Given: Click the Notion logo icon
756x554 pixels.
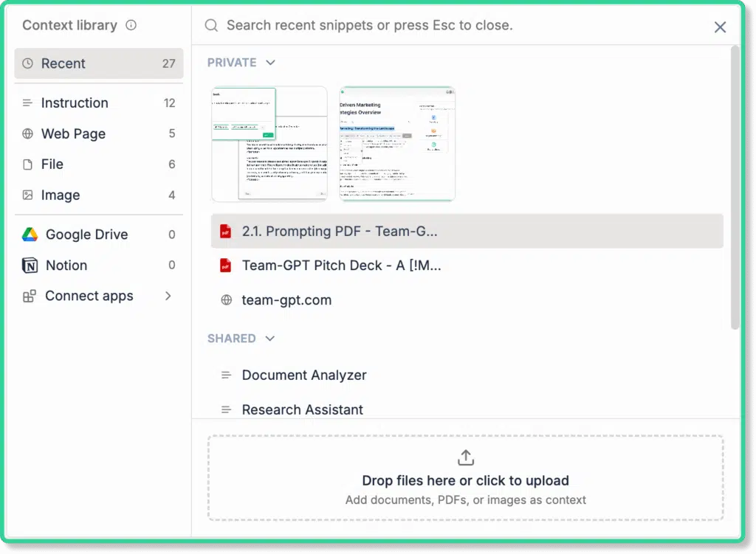Looking at the screenshot, I should (x=30, y=266).
